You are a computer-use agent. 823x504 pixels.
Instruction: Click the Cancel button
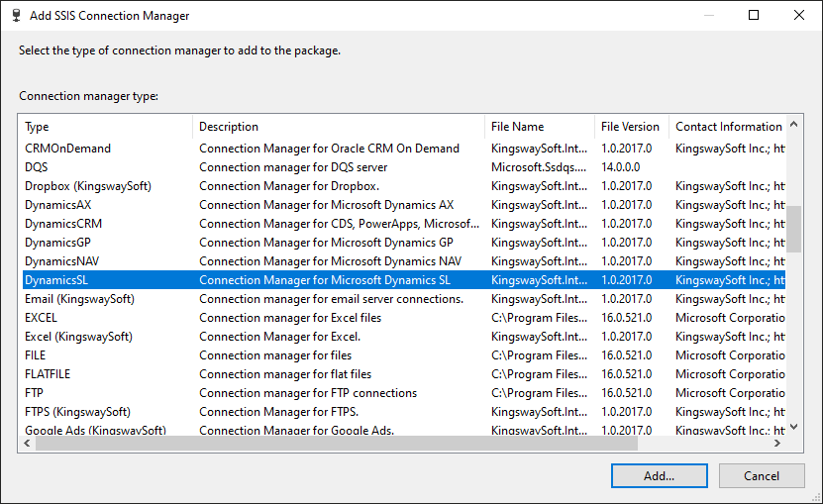pos(761,475)
